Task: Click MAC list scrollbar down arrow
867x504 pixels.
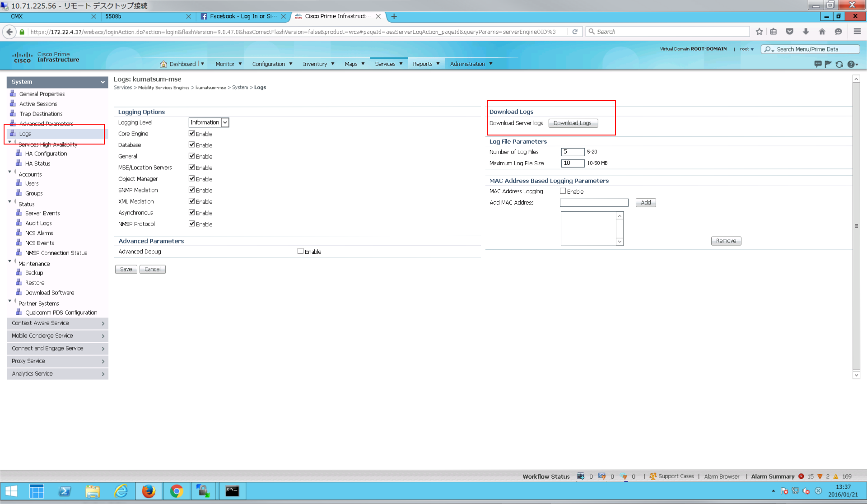Action: pos(620,242)
